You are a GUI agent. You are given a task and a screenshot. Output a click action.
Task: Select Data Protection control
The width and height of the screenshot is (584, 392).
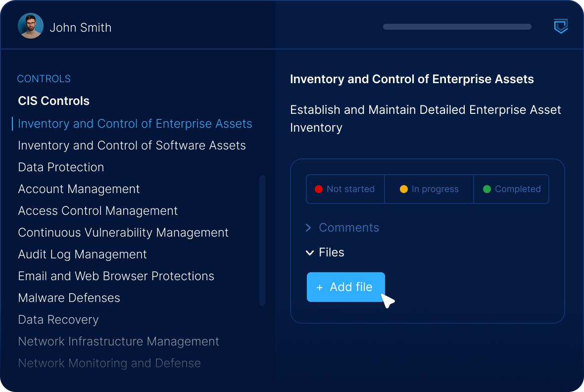[61, 167]
